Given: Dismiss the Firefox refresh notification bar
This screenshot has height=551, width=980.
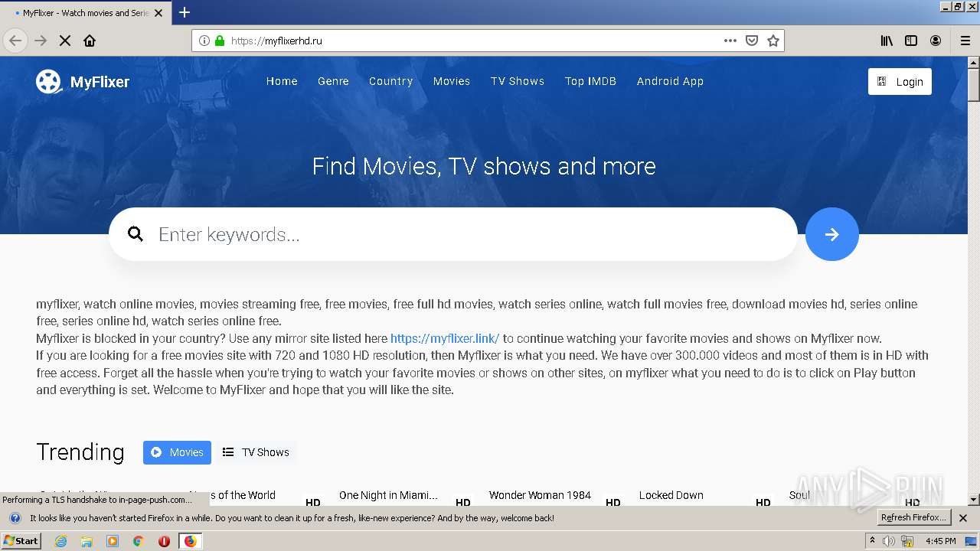Looking at the screenshot, I should coord(963,518).
